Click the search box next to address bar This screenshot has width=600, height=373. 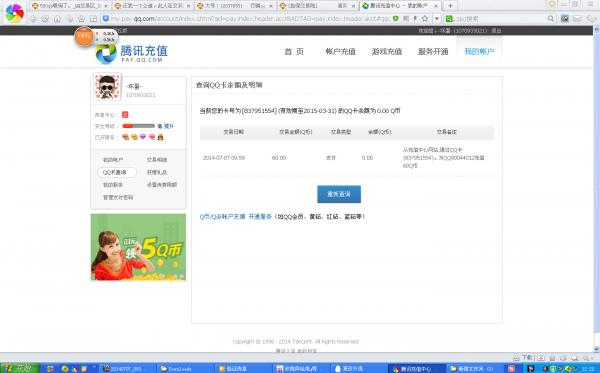pos(499,18)
